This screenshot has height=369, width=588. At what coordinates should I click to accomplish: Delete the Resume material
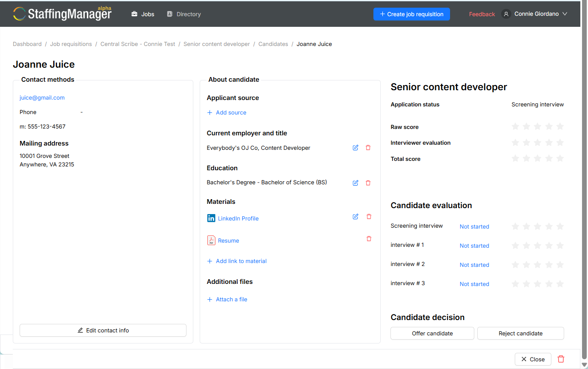(x=369, y=239)
